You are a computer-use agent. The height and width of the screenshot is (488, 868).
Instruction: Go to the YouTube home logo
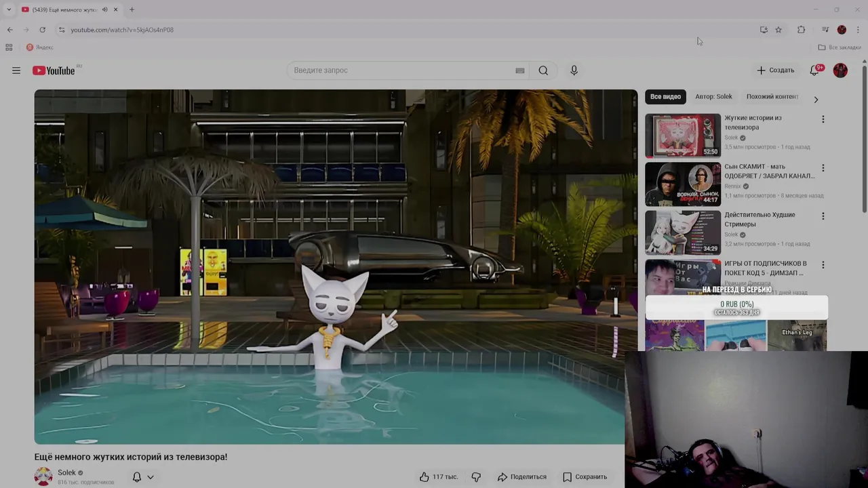54,70
